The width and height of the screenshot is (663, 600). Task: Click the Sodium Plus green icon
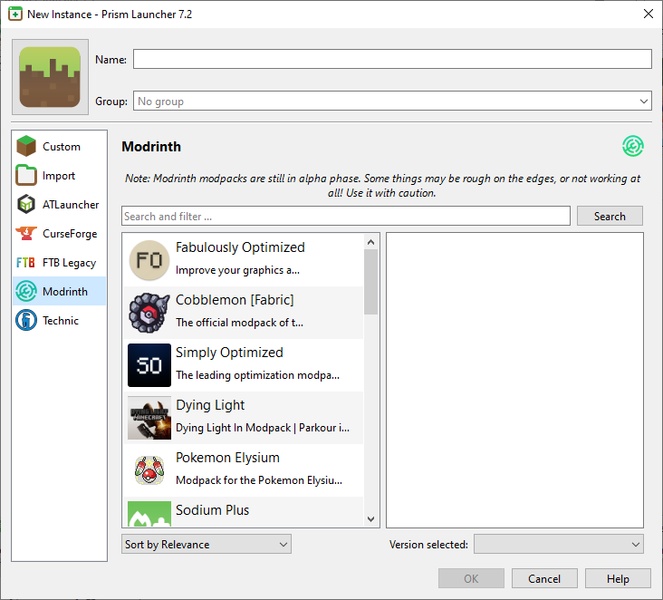pyautogui.click(x=149, y=514)
